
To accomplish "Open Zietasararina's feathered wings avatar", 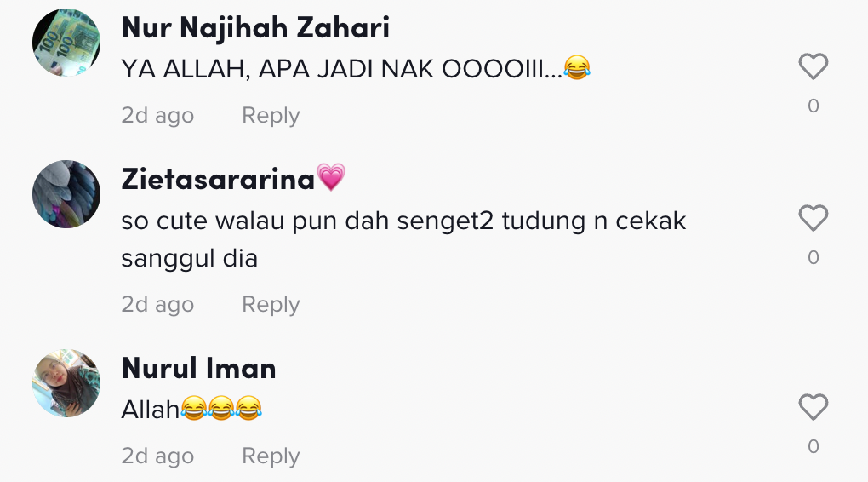I will click(x=66, y=194).
